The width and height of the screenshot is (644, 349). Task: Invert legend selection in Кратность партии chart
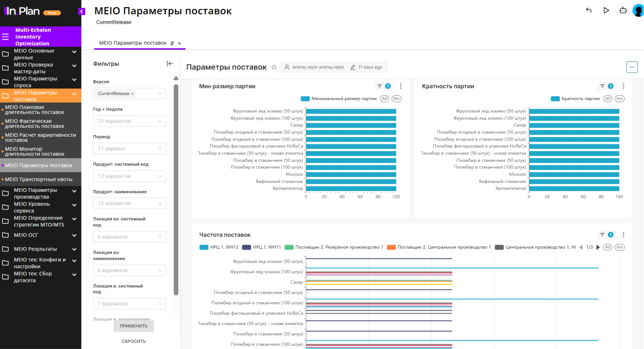pyautogui.click(x=619, y=99)
